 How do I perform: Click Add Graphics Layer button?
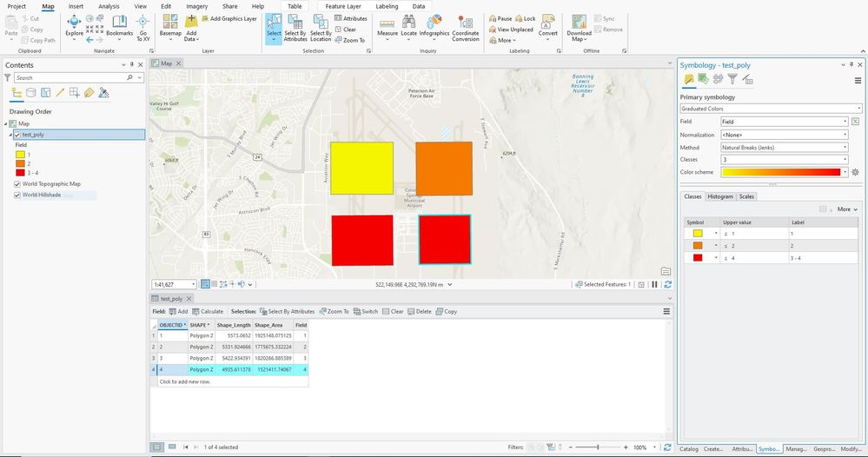(229, 19)
